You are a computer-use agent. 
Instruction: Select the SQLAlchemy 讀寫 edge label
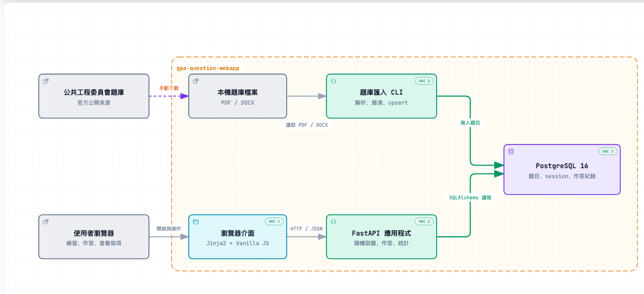click(470, 198)
